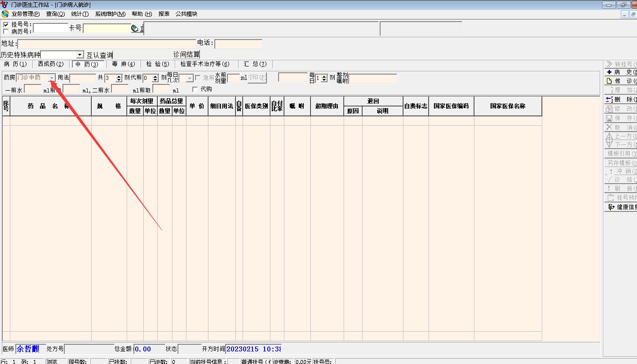Click the 修改 edit icon
This screenshot has width=637, height=364.
609,109
